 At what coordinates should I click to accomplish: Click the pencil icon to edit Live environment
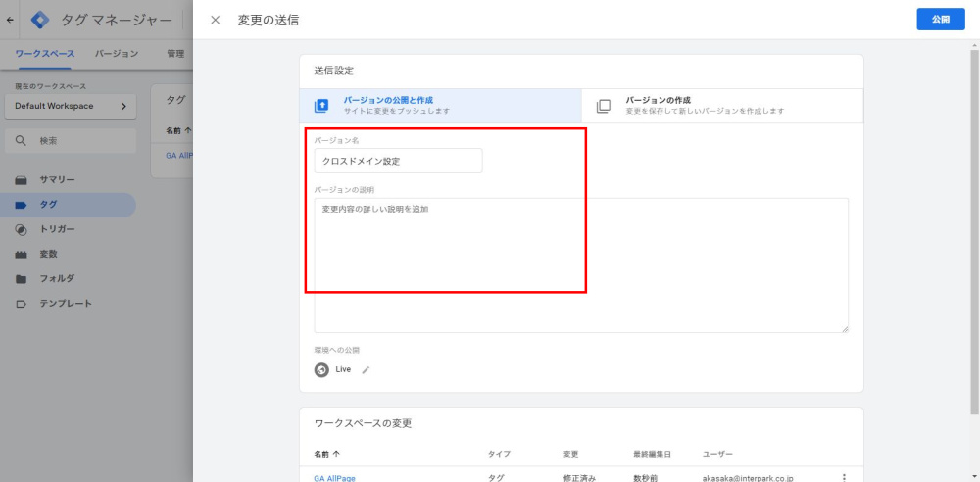(367, 370)
